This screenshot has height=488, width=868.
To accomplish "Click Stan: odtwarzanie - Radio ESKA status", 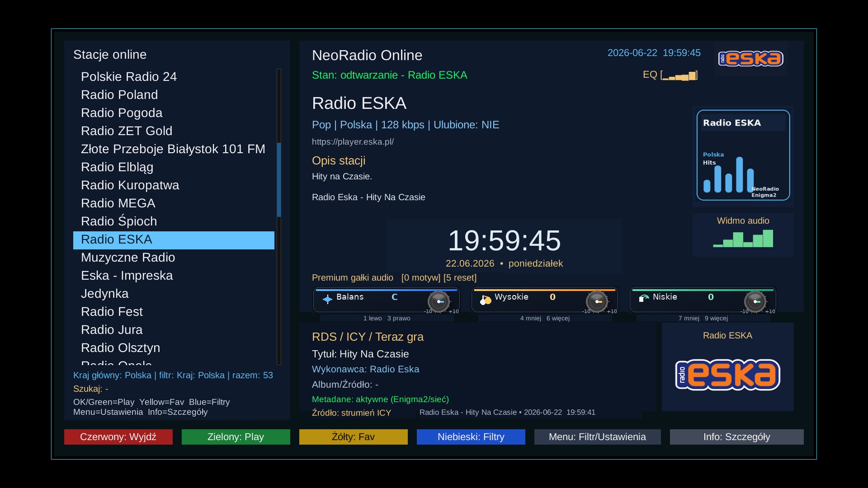I will tap(390, 75).
